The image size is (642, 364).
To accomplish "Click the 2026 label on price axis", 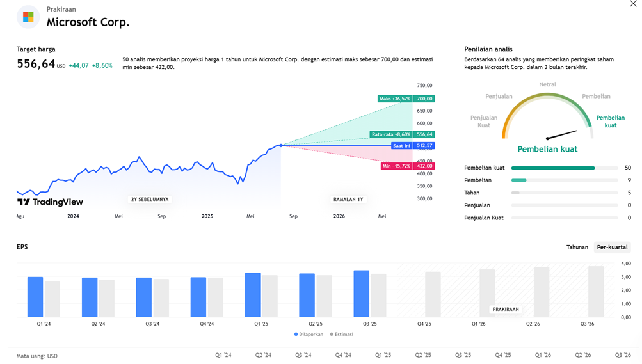I will tap(339, 216).
